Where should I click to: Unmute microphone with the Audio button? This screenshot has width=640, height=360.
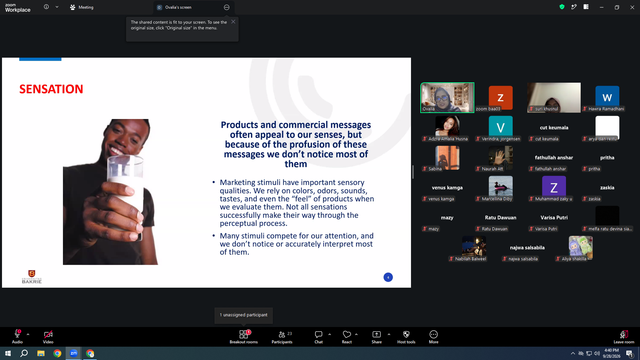(x=17, y=337)
